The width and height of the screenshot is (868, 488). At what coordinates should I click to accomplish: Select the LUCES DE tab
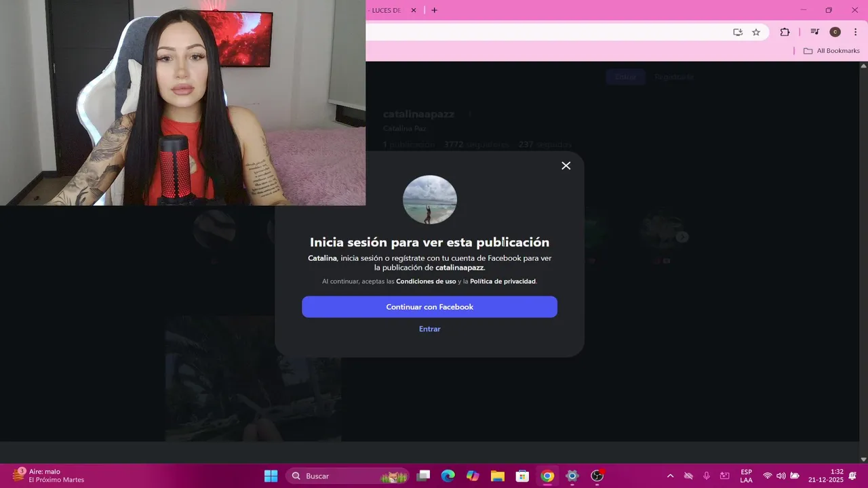point(388,10)
